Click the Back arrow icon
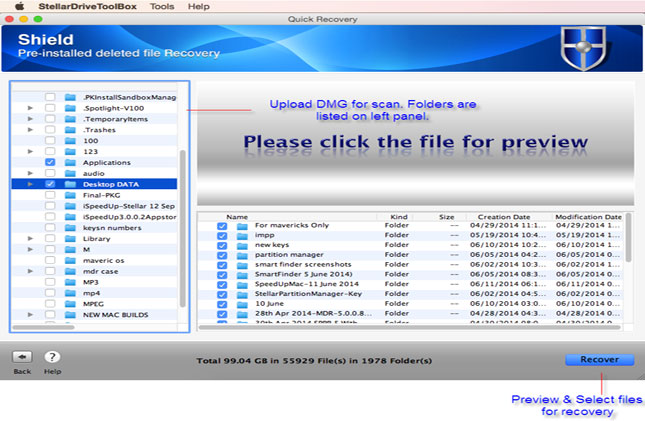 tap(22, 357)
